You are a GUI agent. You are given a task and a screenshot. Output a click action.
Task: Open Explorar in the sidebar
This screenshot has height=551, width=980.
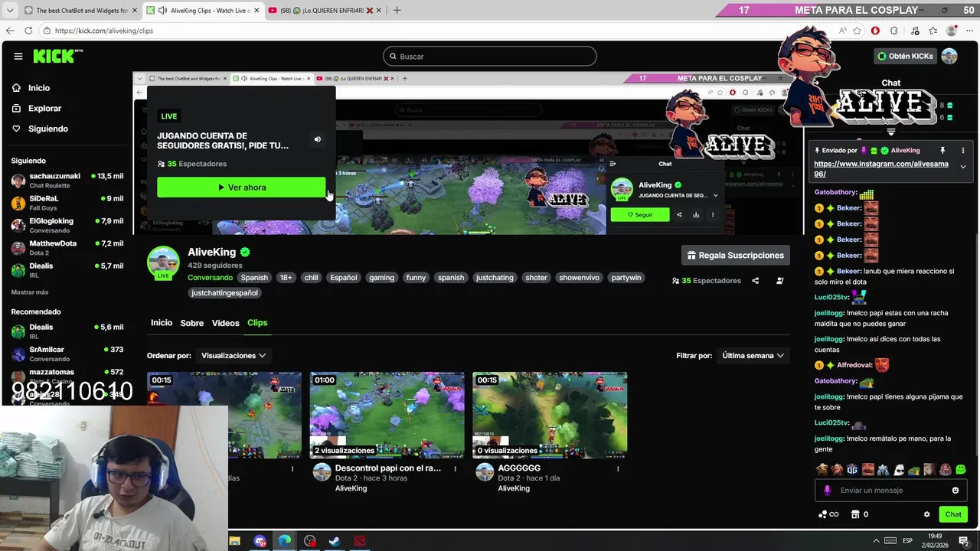pos(37,109)
